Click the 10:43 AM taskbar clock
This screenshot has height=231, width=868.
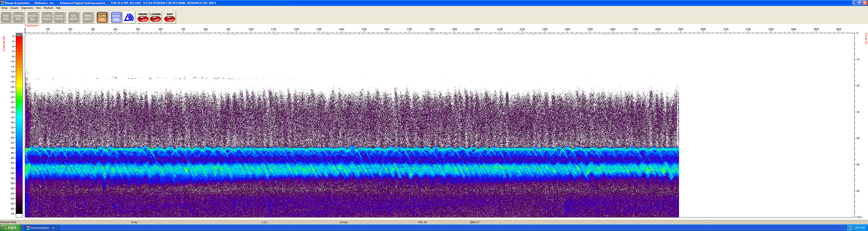(x=860, y=228)
